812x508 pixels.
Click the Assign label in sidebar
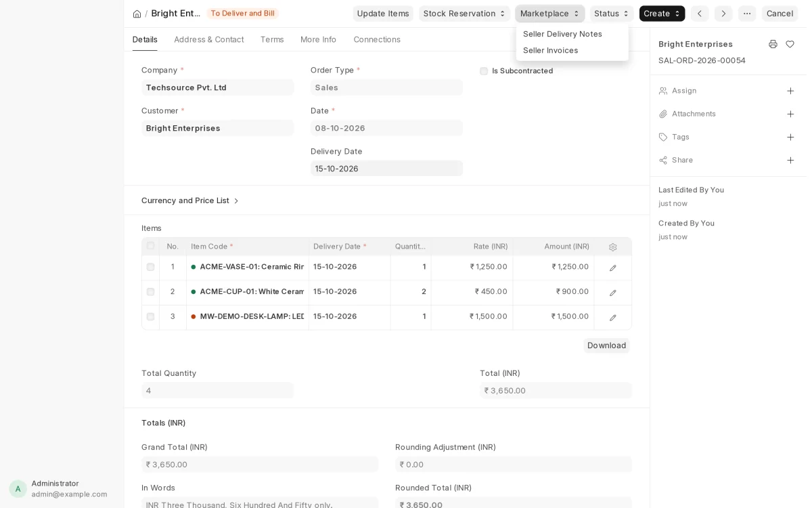point(684,91)
